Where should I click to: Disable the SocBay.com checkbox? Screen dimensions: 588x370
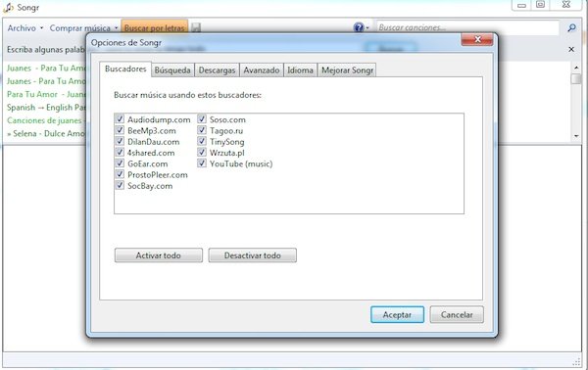[120, 185]
